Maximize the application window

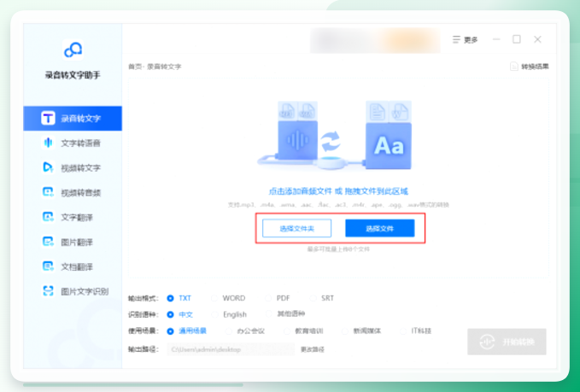coord(517,39)
